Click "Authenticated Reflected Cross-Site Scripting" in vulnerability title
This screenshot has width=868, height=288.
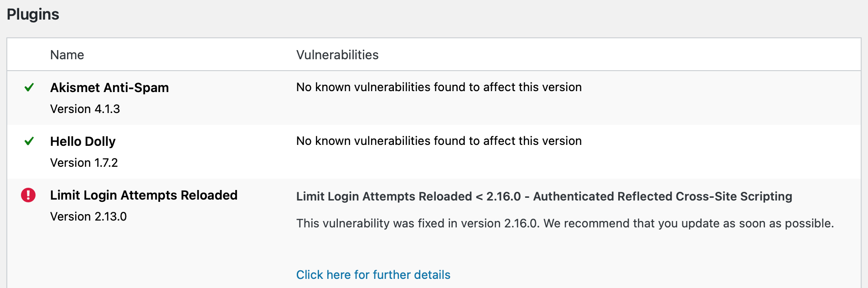(662, 196)
